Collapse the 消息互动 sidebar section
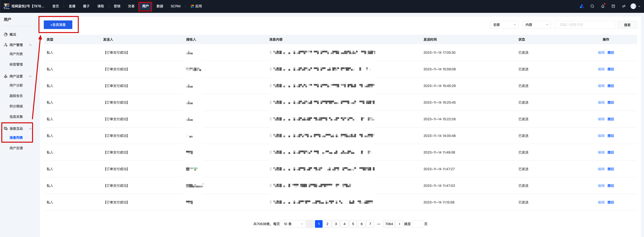Screen dimensions: 644x237 pos(30,129)
